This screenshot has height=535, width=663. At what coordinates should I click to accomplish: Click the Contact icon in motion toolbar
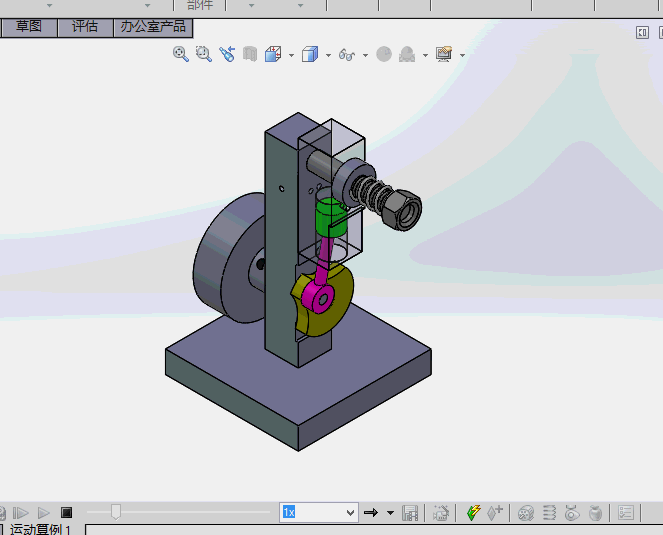tap(572, 513)
